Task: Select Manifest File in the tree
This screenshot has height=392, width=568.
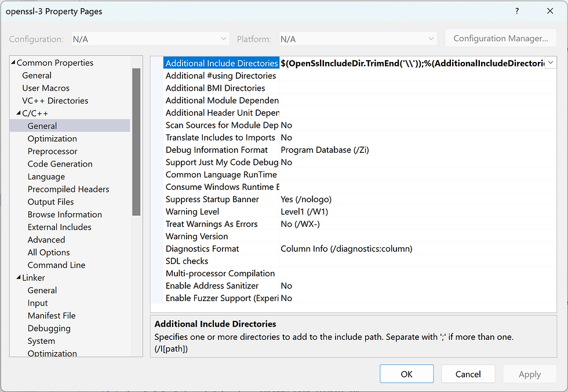Action: coord(52,316)
